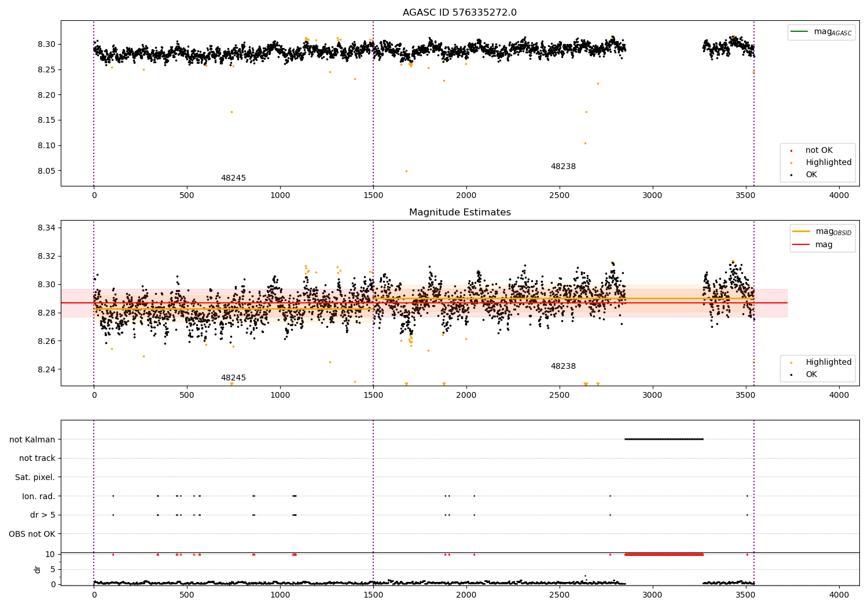Select the orange mag OBSID legend line
This screenshot has width=868, height=608.
[x=801, y=232]
